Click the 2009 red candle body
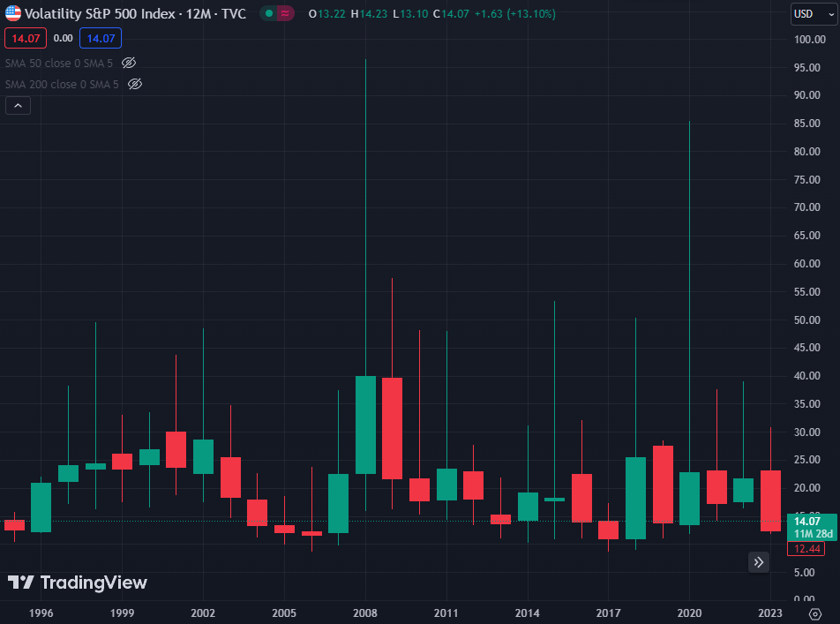Image resolution: width=840 pixels, height=624 pixels. click(392, 429)
